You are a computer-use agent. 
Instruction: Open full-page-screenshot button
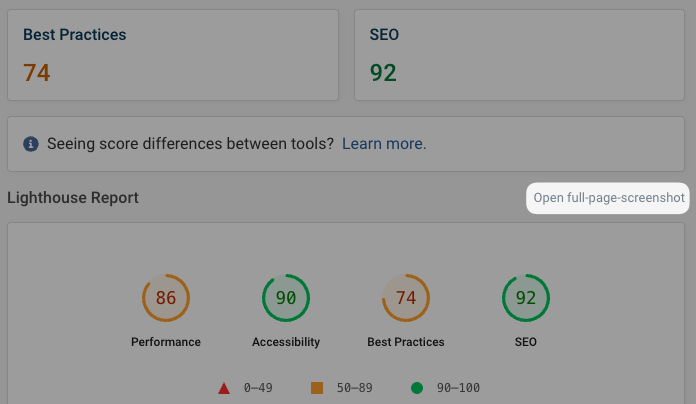point(608,198)
